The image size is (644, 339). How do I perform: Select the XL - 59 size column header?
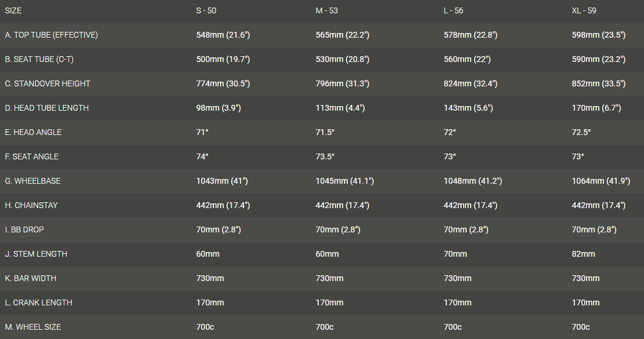584,10
